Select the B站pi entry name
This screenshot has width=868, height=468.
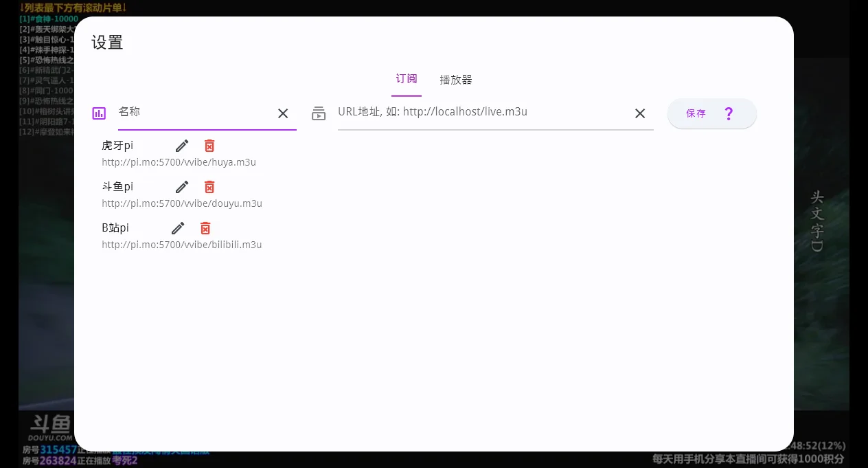pos(115,228)
